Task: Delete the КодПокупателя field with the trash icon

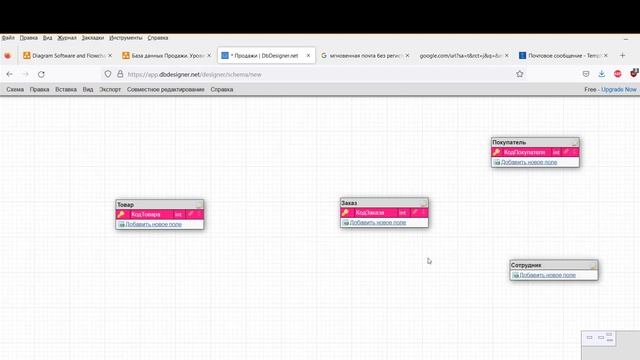Action: [575, 152]
